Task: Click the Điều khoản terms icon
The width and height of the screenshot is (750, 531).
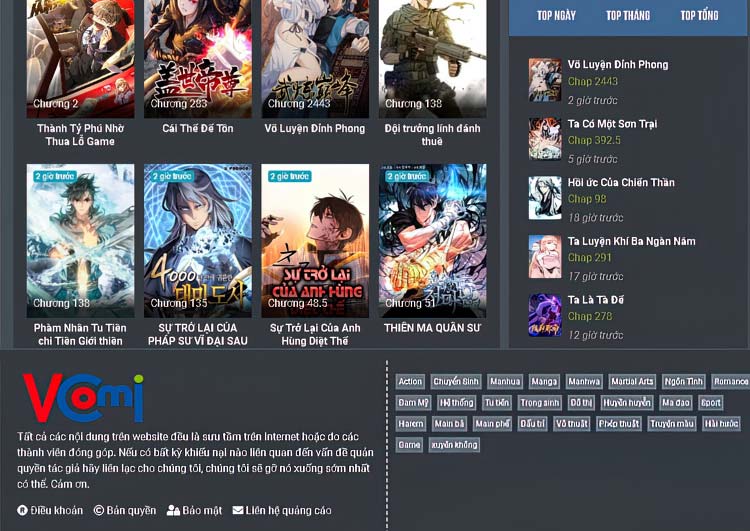Action: pyautogui.click(x=23, y=510)
